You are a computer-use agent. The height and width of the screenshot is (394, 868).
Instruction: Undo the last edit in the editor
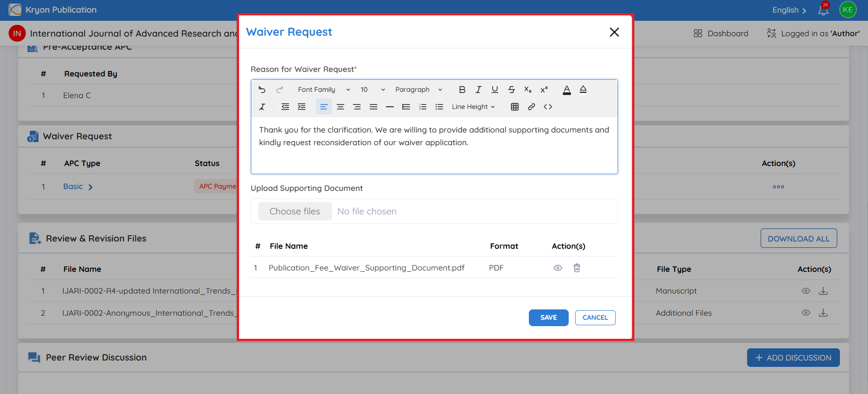(x=262, y=90)
